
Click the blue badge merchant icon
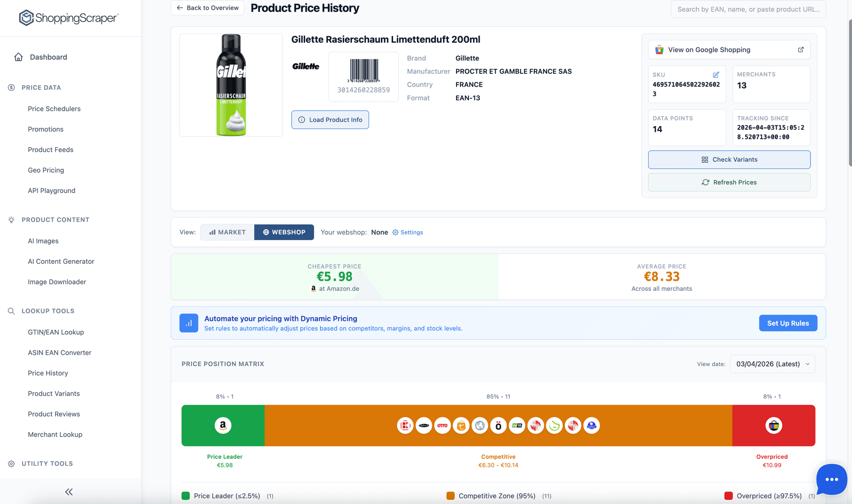pos(592,425)
